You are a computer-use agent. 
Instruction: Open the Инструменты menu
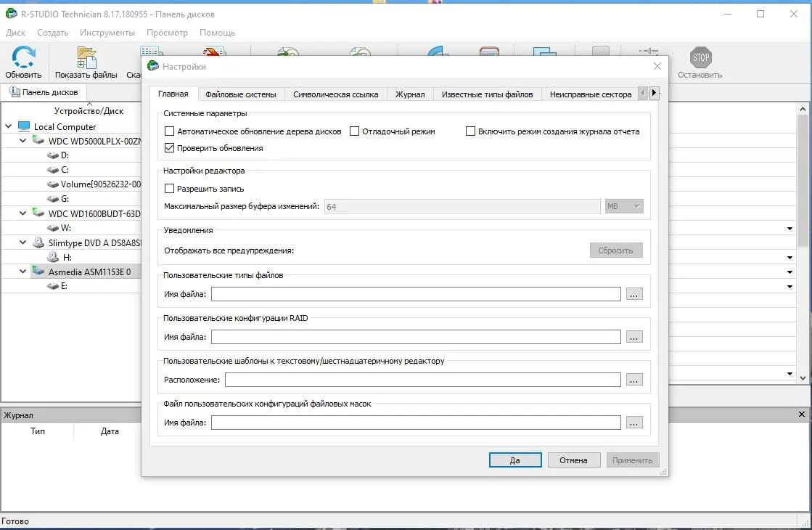coord(107,32)
